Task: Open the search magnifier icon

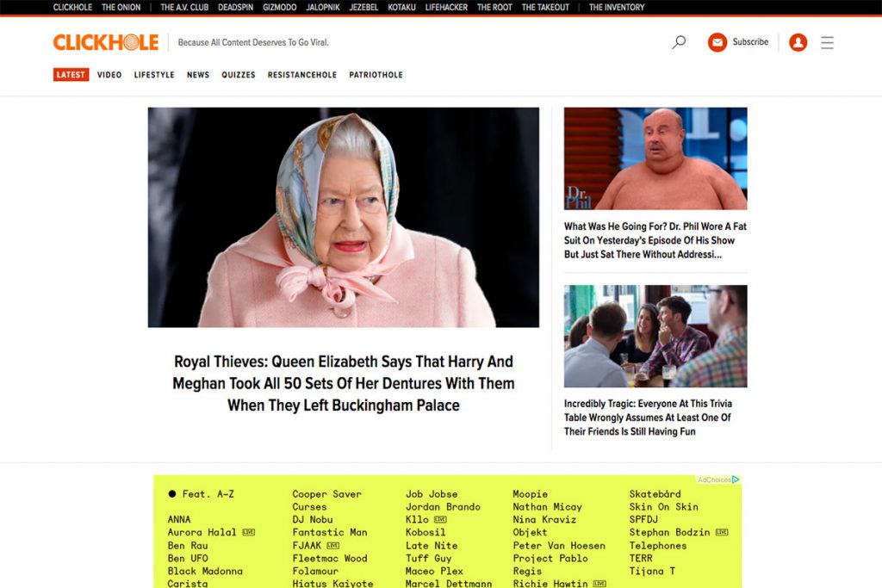Action: click(679, 42)
